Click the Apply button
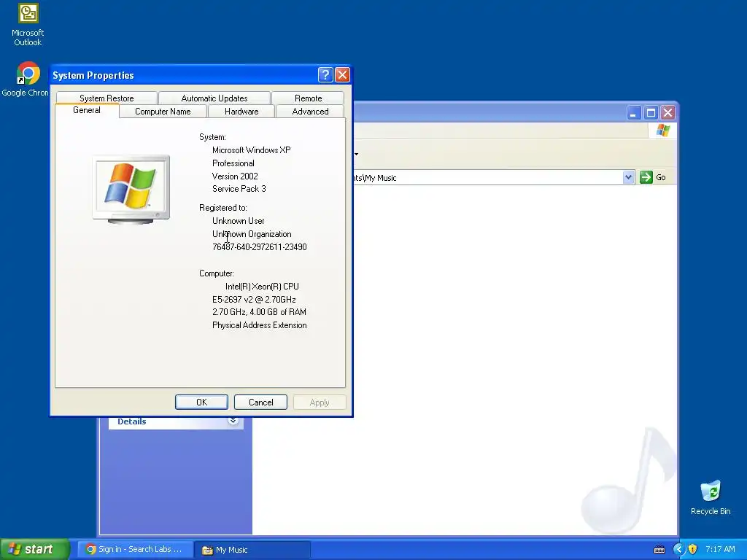Viewport: 747px width, 560px height. pyautogui.click(x=320, y=402)
